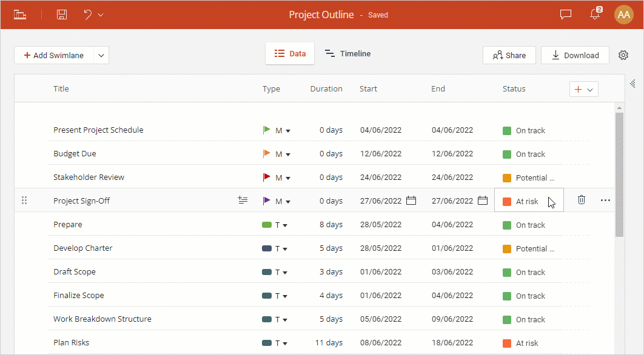The width and height of the screenshot is (644, 355).
Task: Click the milestone flag icon on Budget Due row
Action: pyautogui.click(x=266, y=153)
